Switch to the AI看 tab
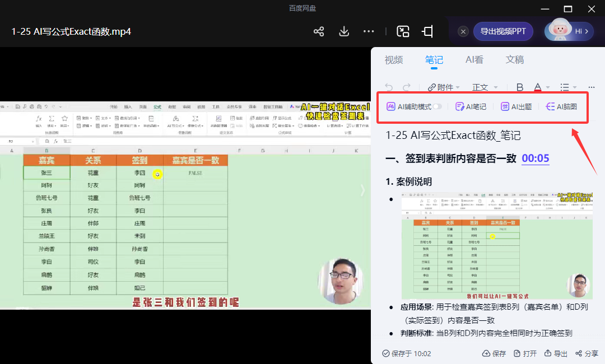Image resolution: width=605 pixels, height=364 pixels. (474, 59)
